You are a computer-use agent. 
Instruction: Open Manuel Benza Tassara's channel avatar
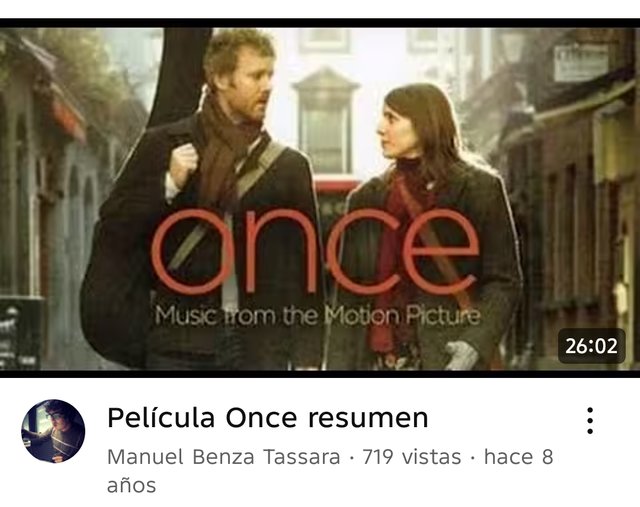53,431
